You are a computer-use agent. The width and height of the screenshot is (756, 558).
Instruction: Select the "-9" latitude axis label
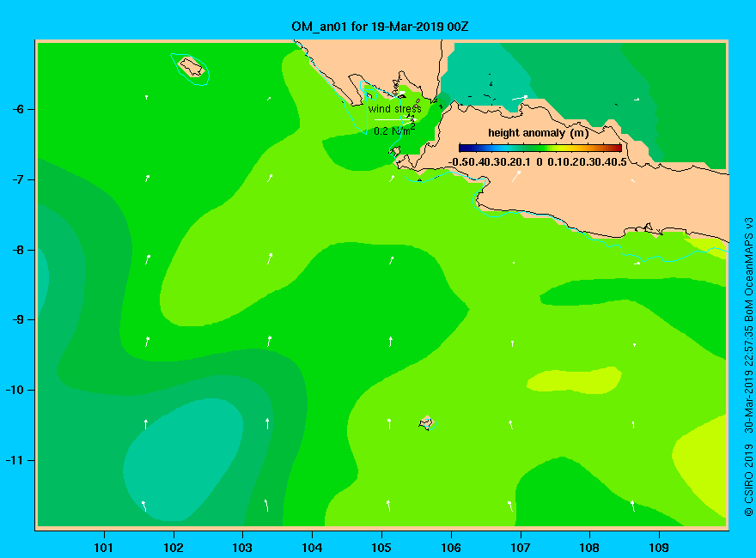click(x=18, y=320)
